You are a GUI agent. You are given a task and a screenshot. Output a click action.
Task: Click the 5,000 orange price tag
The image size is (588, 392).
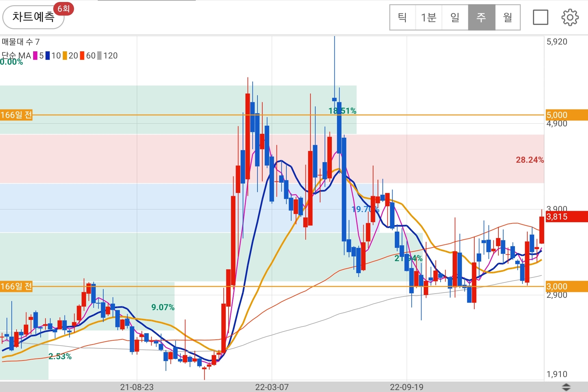pos(567,115)
